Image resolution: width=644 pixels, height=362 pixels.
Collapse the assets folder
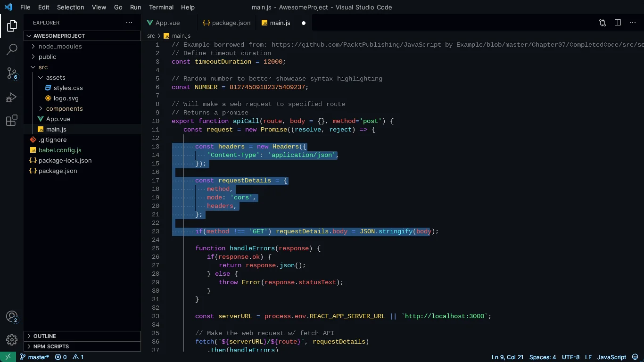click(x=83, y=77)
